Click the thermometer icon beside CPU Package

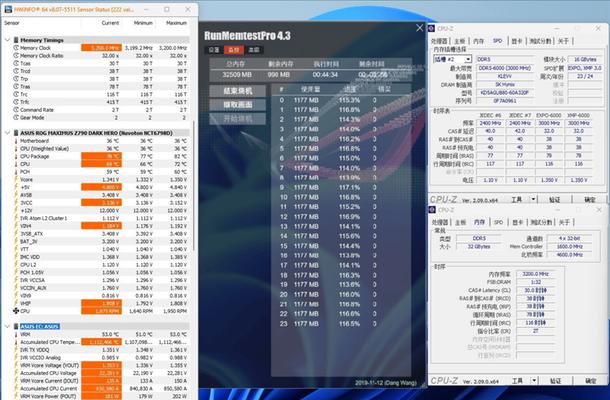click(x=16, y=156)
